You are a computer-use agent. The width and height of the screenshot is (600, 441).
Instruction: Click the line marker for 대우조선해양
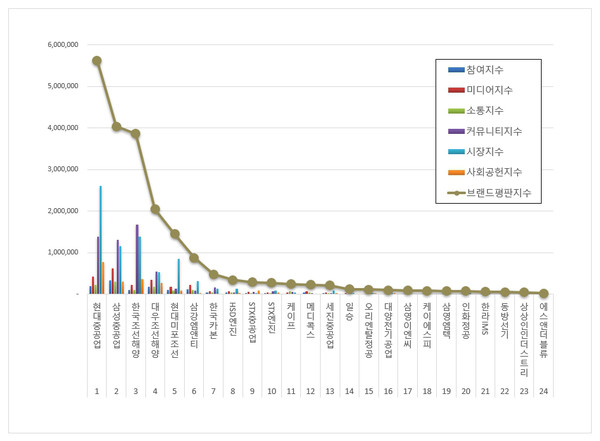tap(155, 209)
